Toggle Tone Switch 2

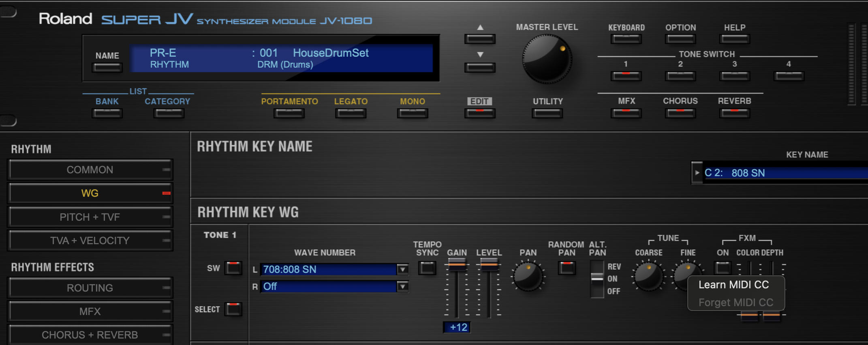pyautogui.click(x=680, y=76)
